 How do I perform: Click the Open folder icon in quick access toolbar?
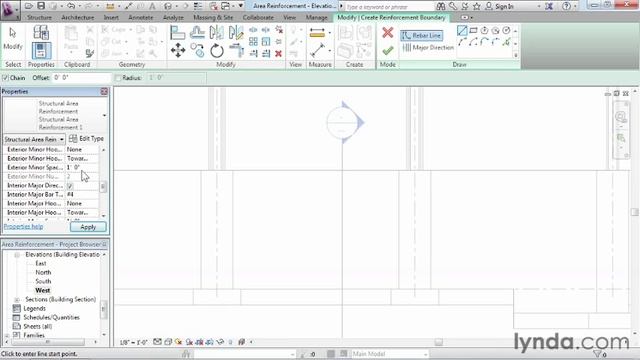point(29,6)
